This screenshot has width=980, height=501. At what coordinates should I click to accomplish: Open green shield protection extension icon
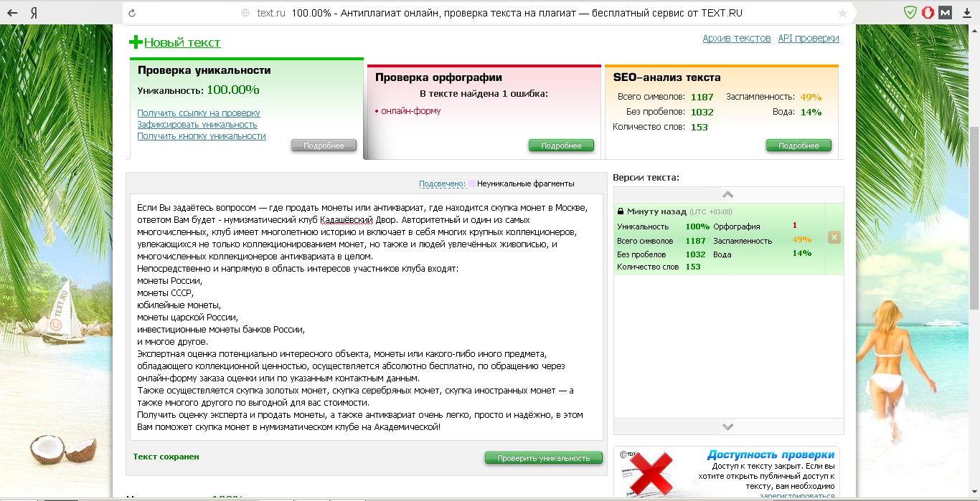(x=910, y=12)
